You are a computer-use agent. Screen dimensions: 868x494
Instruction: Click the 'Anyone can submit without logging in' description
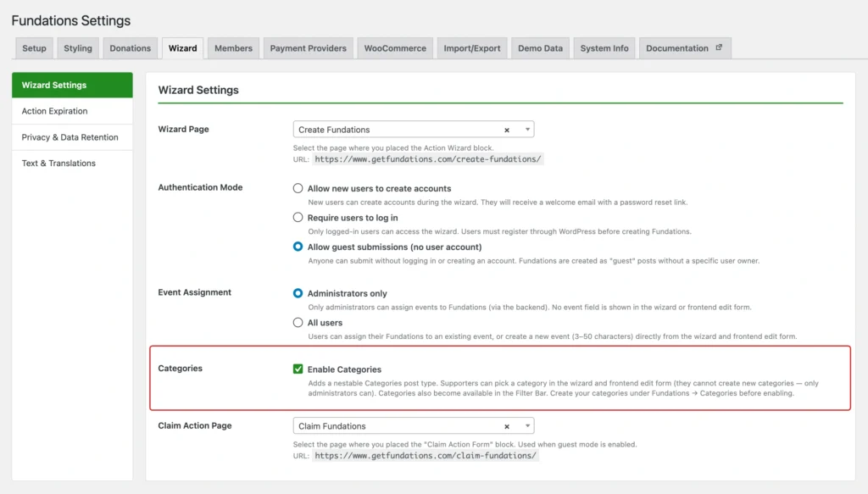[534, 261]
